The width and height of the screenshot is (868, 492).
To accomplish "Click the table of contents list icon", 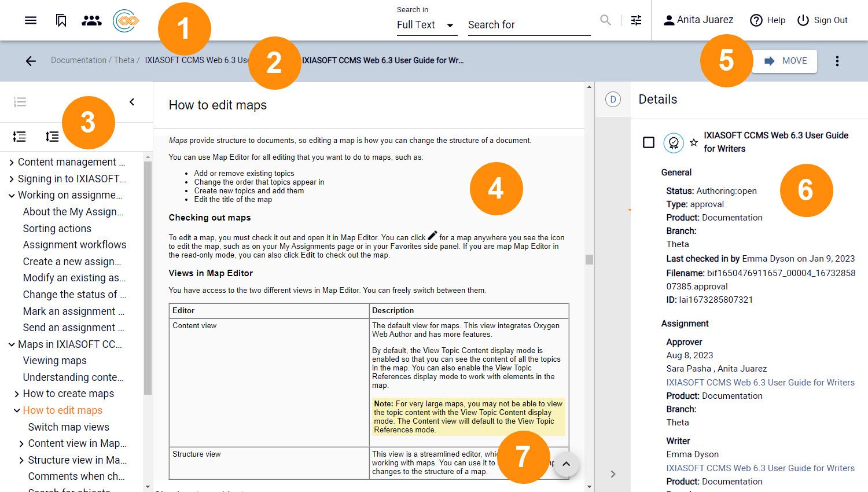I will pos(20,102).
